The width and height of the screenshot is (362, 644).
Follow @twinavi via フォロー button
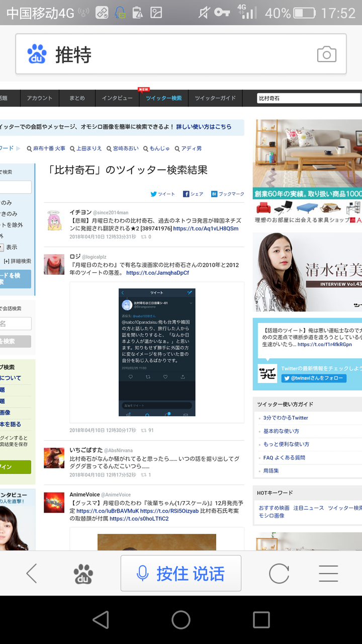coord(314,378)
